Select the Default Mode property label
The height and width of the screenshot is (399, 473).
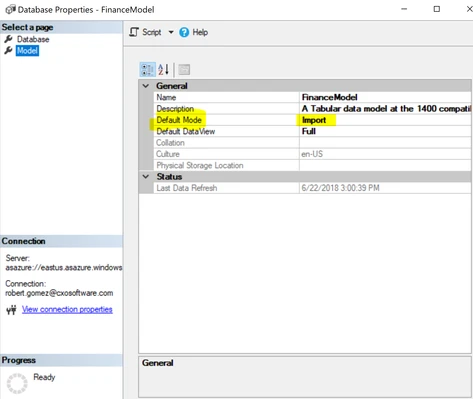point(179,120)
